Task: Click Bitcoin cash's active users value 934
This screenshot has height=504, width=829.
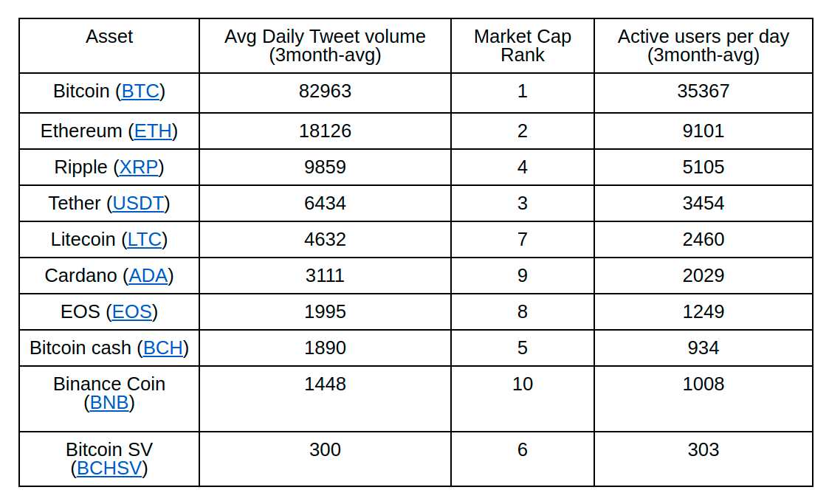Action: click(x=703, y=348)
